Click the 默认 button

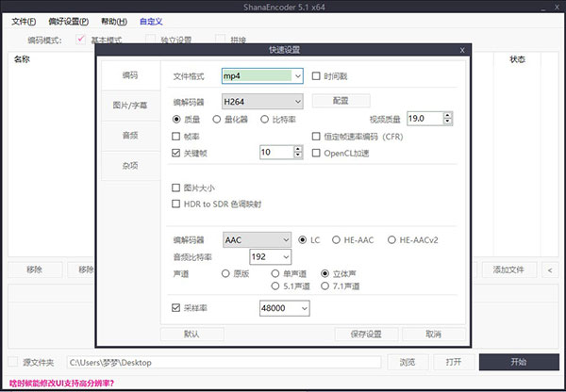[192, 335]
